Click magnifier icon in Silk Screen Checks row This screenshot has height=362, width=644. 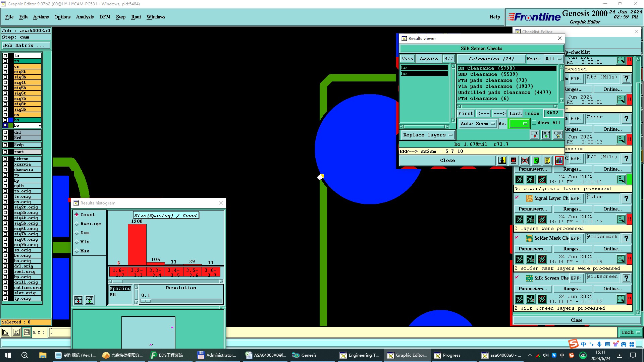tap(621, 299)
